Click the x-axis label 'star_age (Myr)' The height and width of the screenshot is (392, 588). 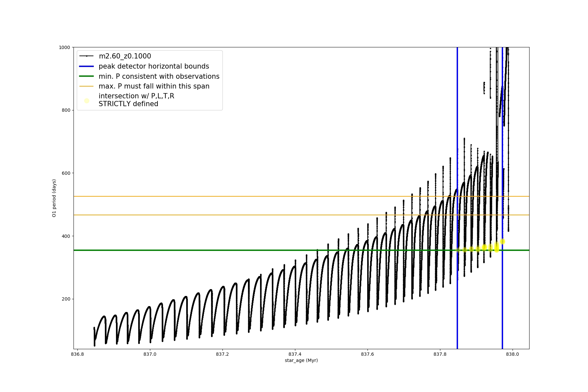pyautogui.click(x=301, y=360)
